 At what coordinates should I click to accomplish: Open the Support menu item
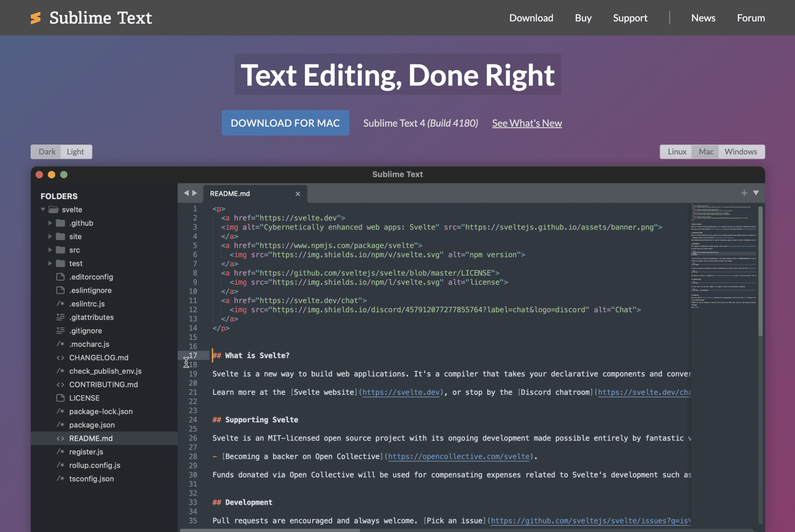tap(630, 18)
